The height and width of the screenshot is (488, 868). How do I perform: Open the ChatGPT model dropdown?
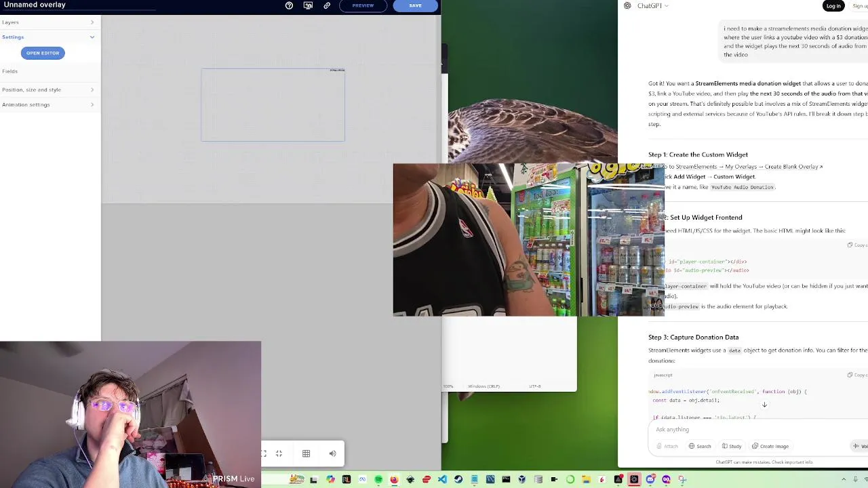point(652,5)
